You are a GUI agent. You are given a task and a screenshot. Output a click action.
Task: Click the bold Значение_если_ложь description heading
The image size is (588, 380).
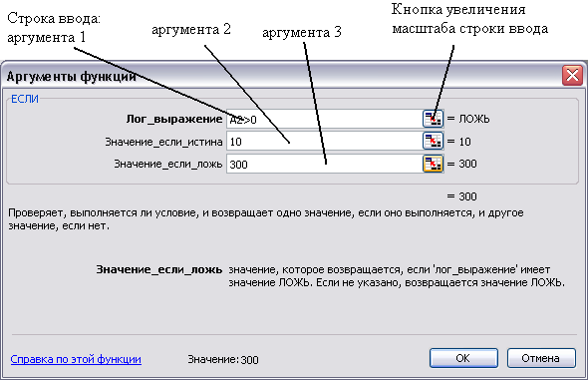coord(159,269)
